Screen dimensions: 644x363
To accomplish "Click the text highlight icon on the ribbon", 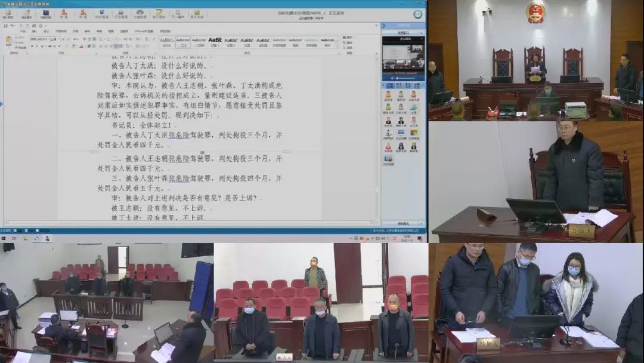I will point(73,46).
